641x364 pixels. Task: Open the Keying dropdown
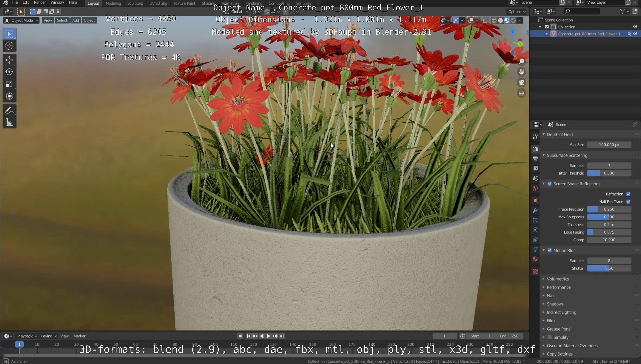(x=48, y=336)
